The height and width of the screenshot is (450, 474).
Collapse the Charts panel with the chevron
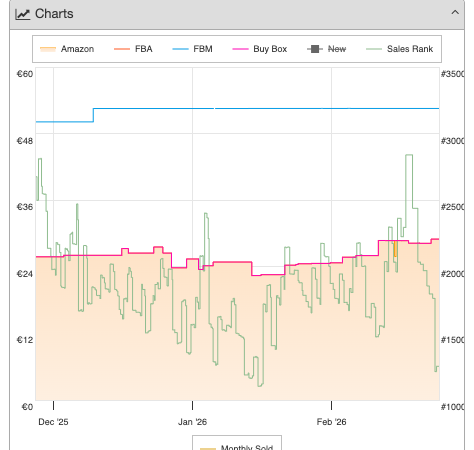[455, 13]
